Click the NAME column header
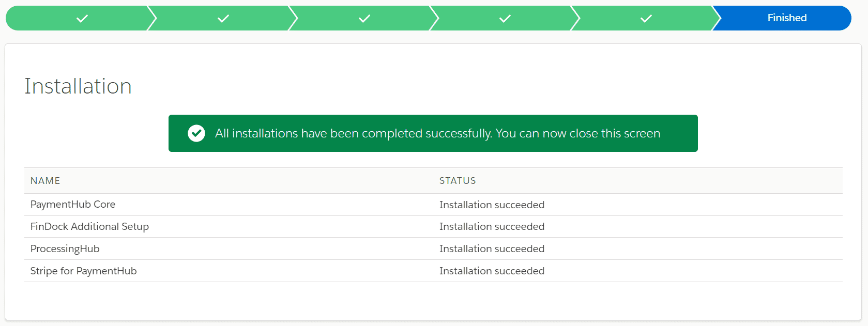The image size is (868, 326). point(45,180)
